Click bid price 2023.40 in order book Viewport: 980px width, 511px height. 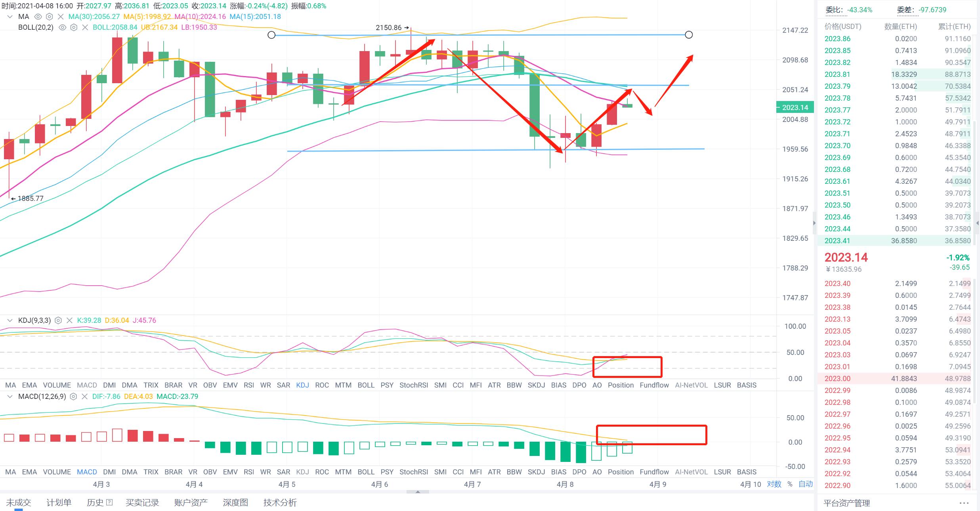coord(837,284)
